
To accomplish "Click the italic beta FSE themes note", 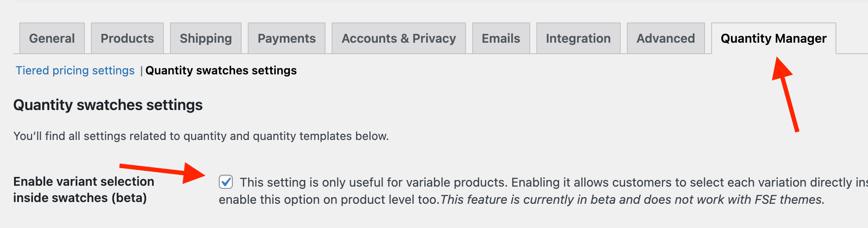I will point(632,200).
